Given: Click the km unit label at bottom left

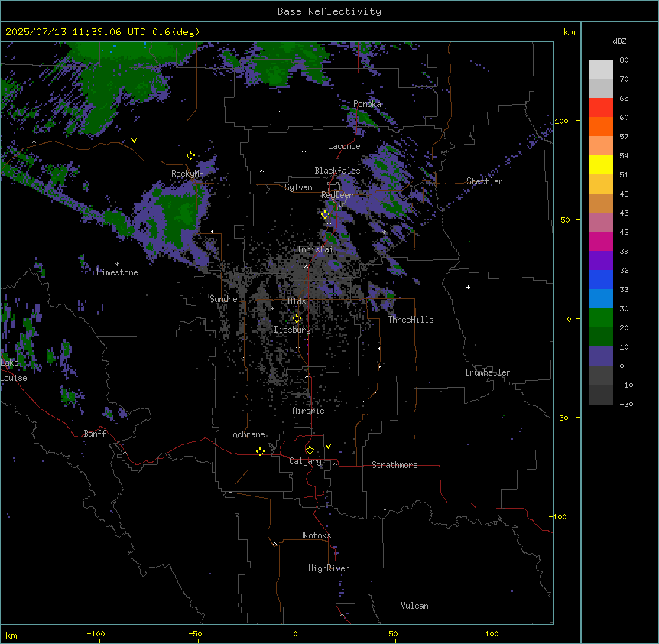Looking at the screenshot, I should click(11, 635).
